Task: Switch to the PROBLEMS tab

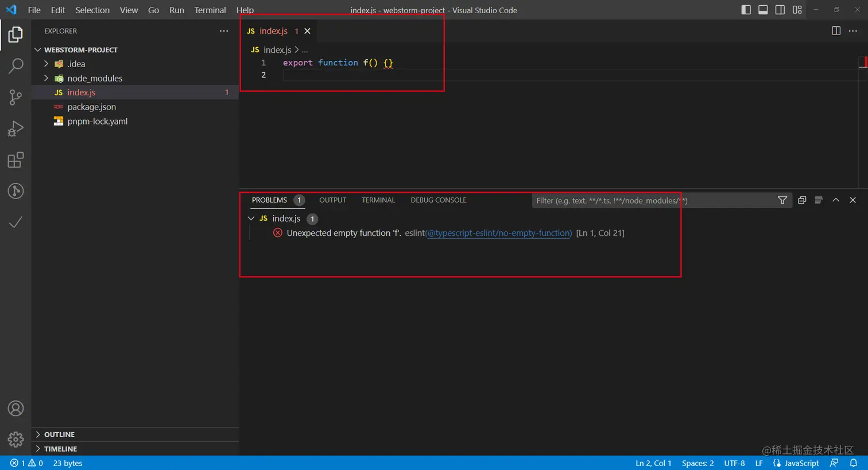Action: pyautogui.click(x=269, y=200)
